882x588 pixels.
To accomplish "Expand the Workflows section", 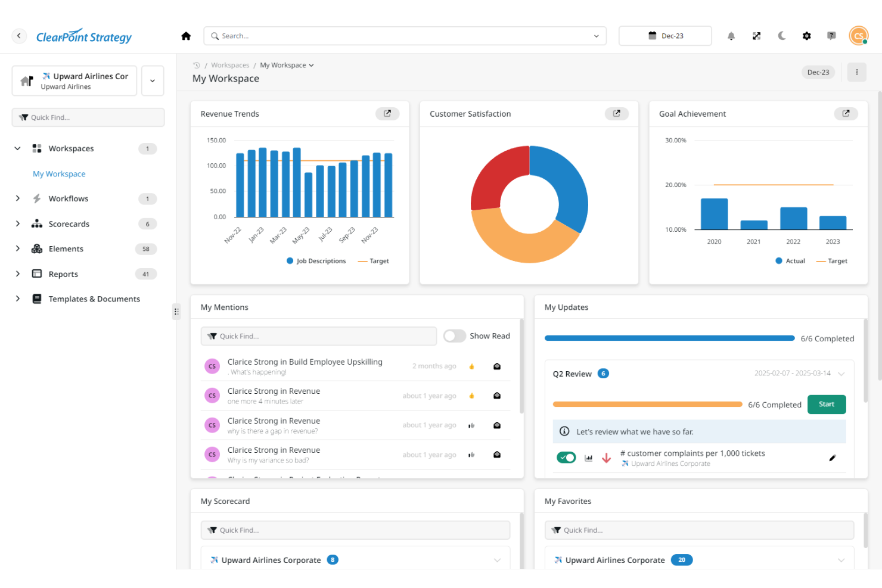I will tap(17, 198).
